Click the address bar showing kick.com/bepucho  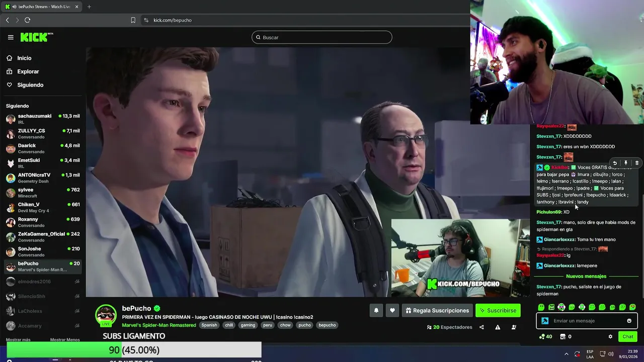pos(173,20)
